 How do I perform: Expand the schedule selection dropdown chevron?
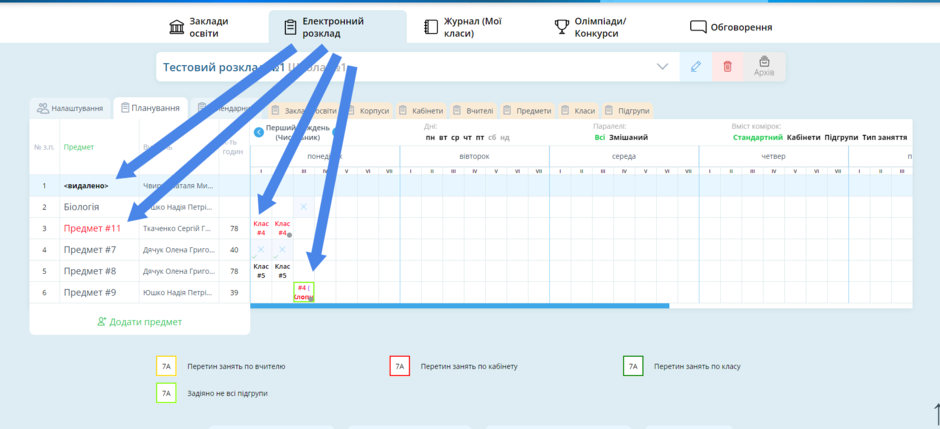tap(662, 67)
